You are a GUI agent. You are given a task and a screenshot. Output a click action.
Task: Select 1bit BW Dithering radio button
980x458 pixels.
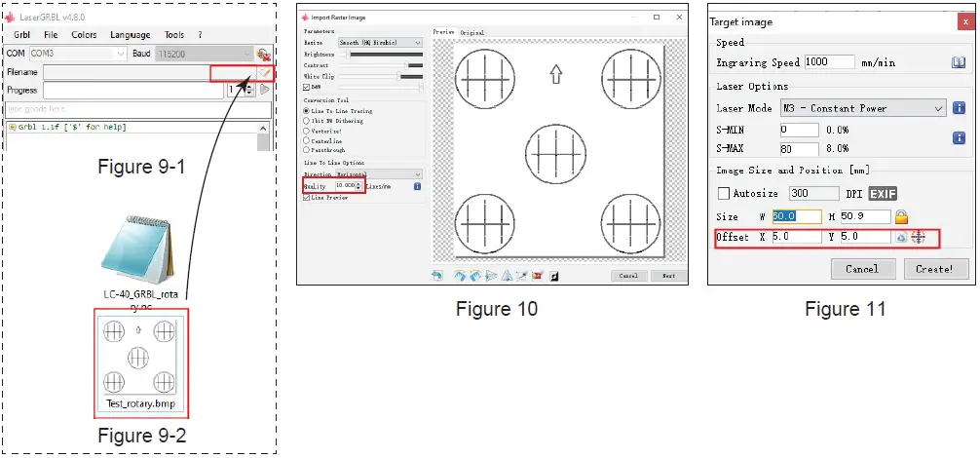[x=306, y=121]
